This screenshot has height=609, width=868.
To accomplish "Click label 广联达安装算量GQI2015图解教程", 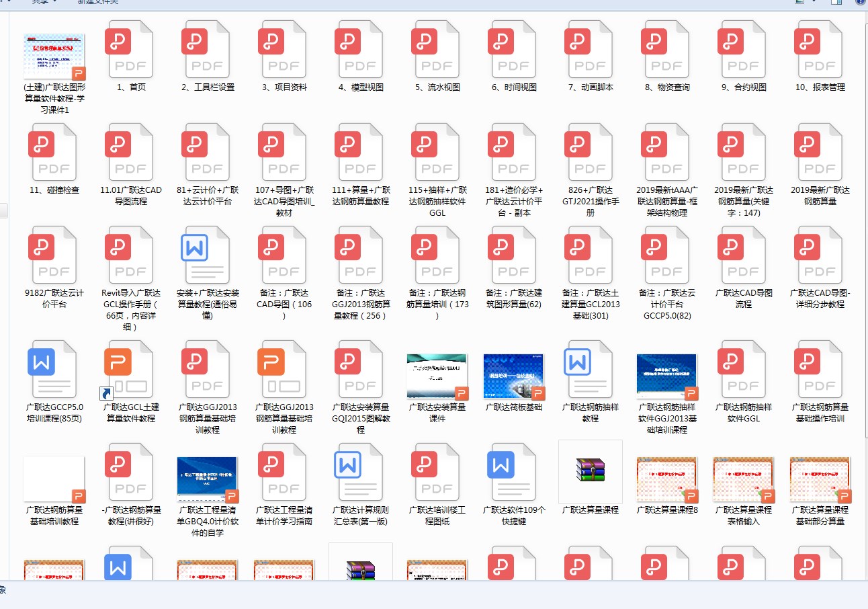I will point(361,418).
